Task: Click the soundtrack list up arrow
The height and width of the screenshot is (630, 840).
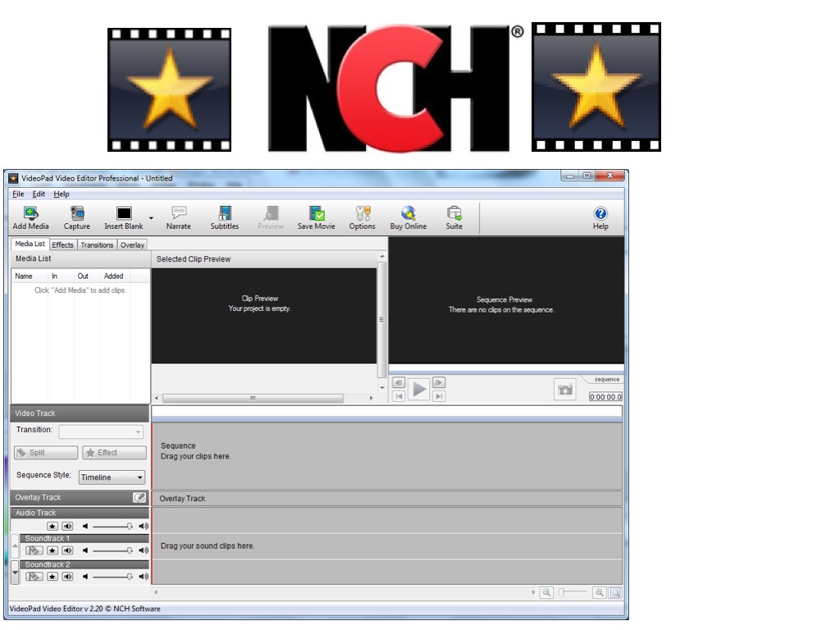Action: [15, 546]
